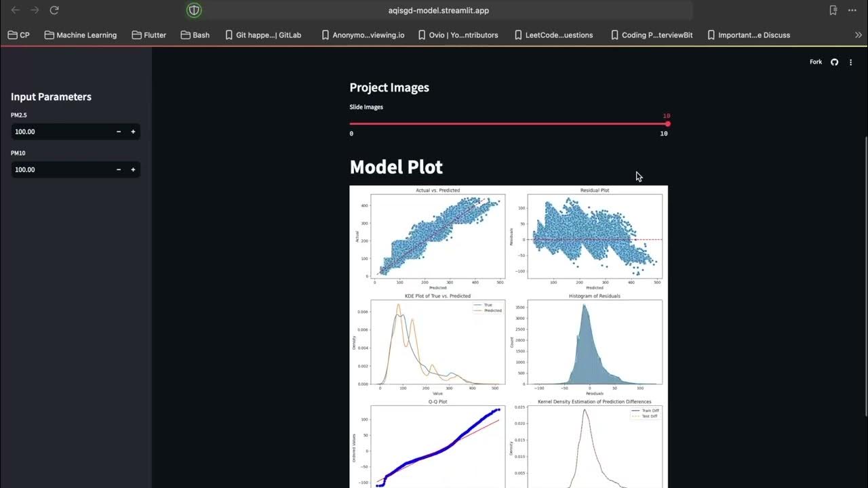Reload the page with refresh icon
The width and height of the screenshot is (868, 488).
click(54, 10)
